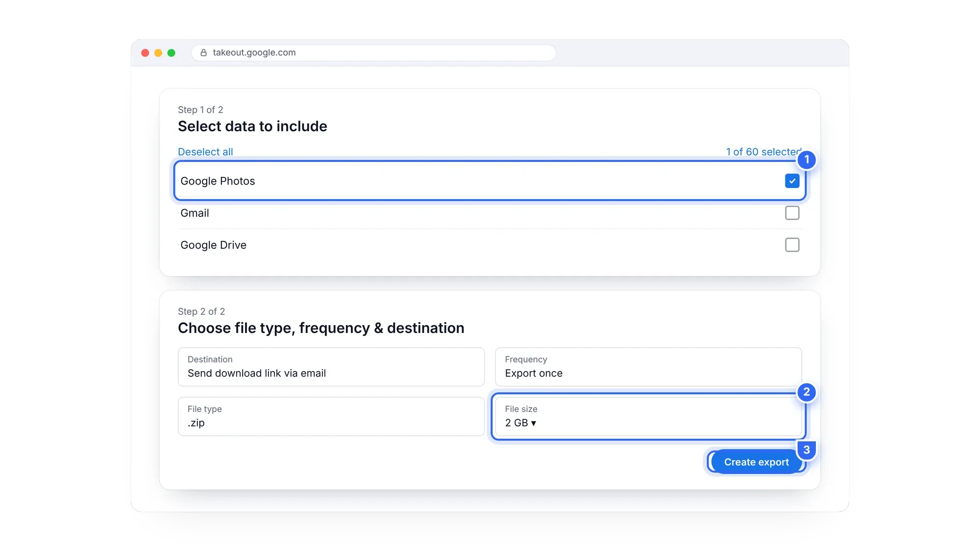The height and width of the screenshot is (551, 980).
Task: Open the Frequency Export once field
Action: (648, 367)
